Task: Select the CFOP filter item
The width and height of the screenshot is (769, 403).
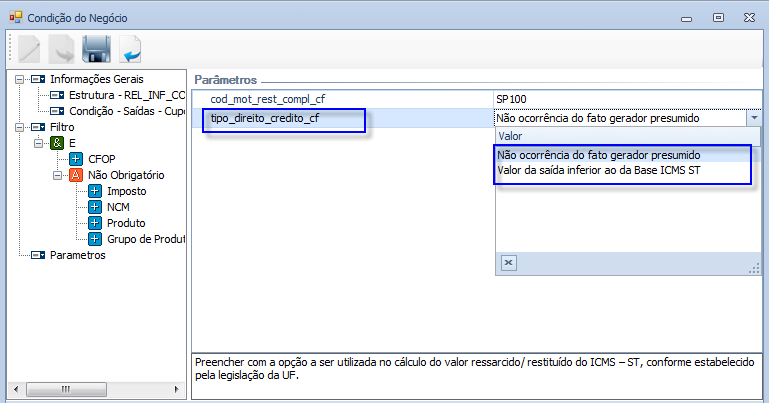Action: [x=102, y=159]
